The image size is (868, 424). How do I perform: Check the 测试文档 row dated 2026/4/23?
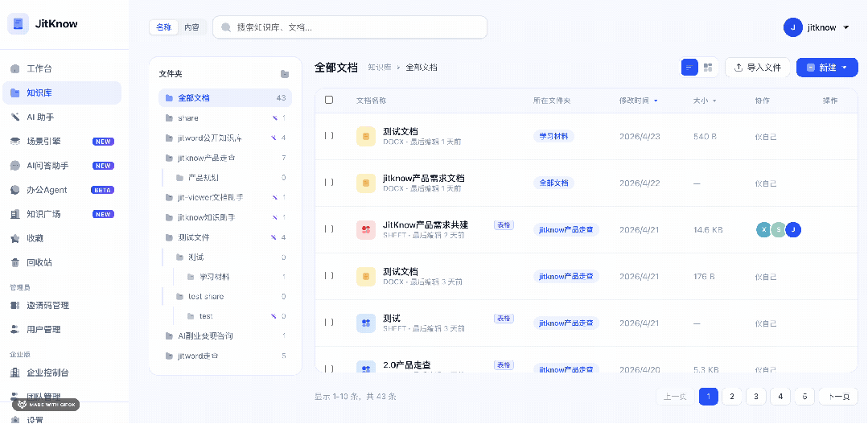[329, 136]
